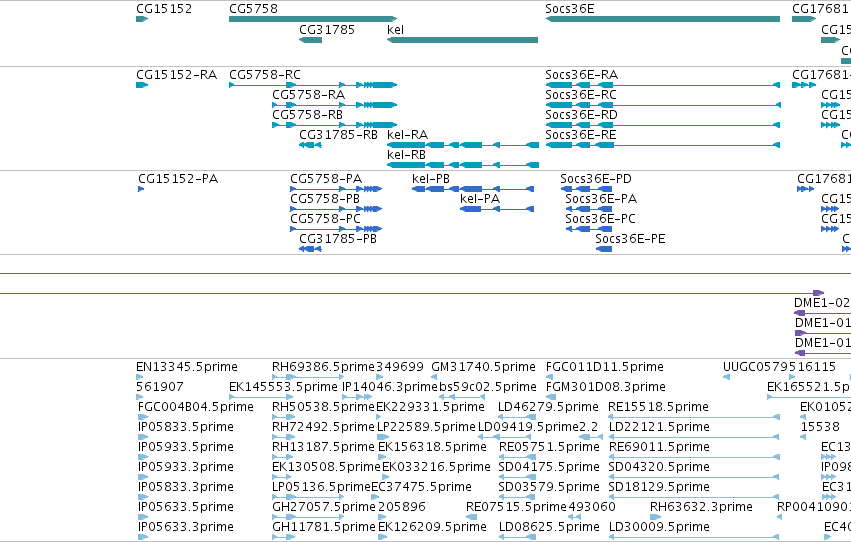Click protein CG5758-PC label
The image size is (851, 542).
[326, 219]
